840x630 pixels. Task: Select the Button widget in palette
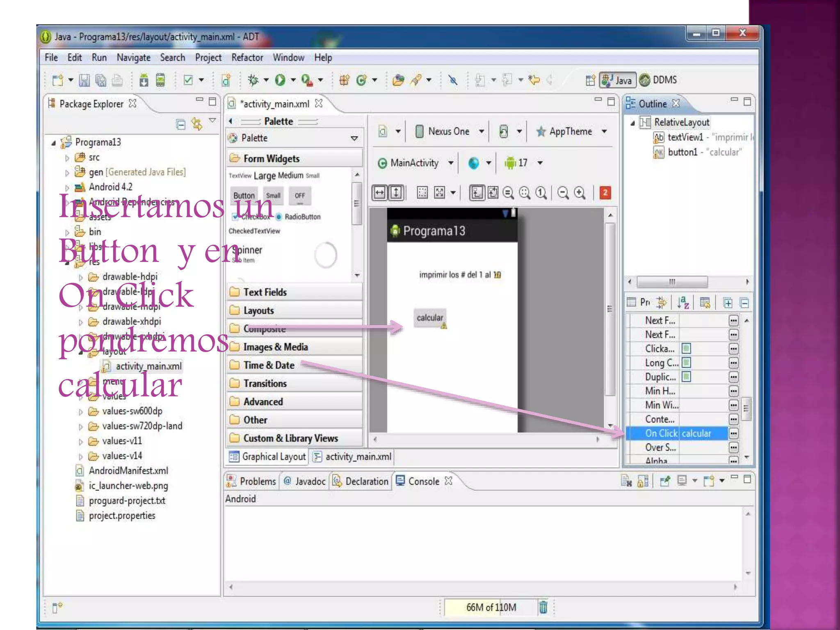tap(244, 196)
